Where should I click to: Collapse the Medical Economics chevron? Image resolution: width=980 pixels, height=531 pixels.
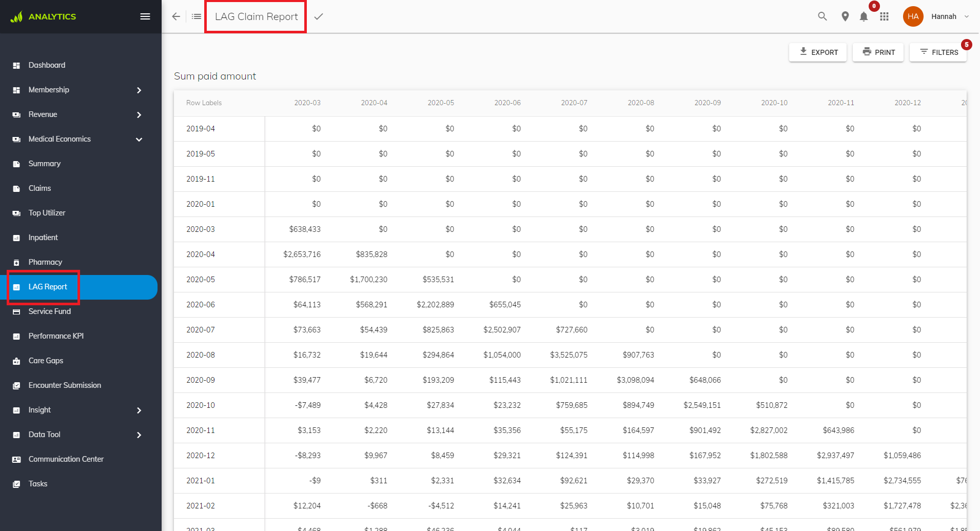click(139, 139)
